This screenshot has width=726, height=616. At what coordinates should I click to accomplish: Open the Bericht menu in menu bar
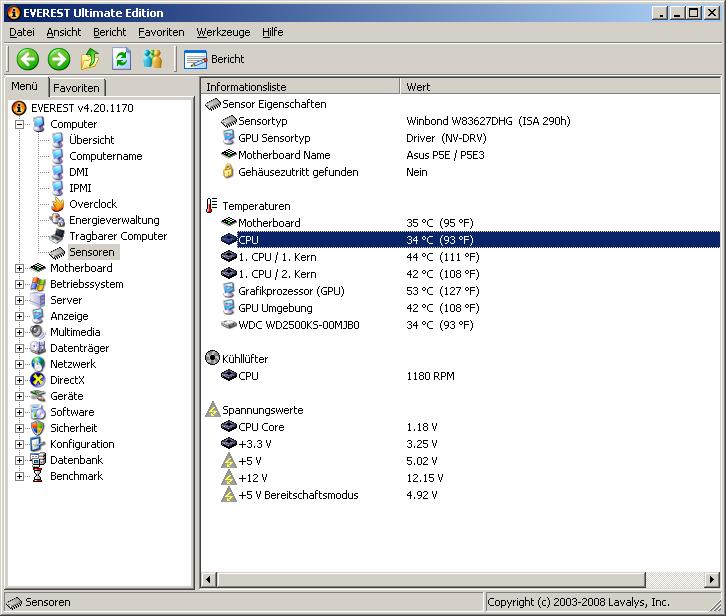[x=109, y=32]
